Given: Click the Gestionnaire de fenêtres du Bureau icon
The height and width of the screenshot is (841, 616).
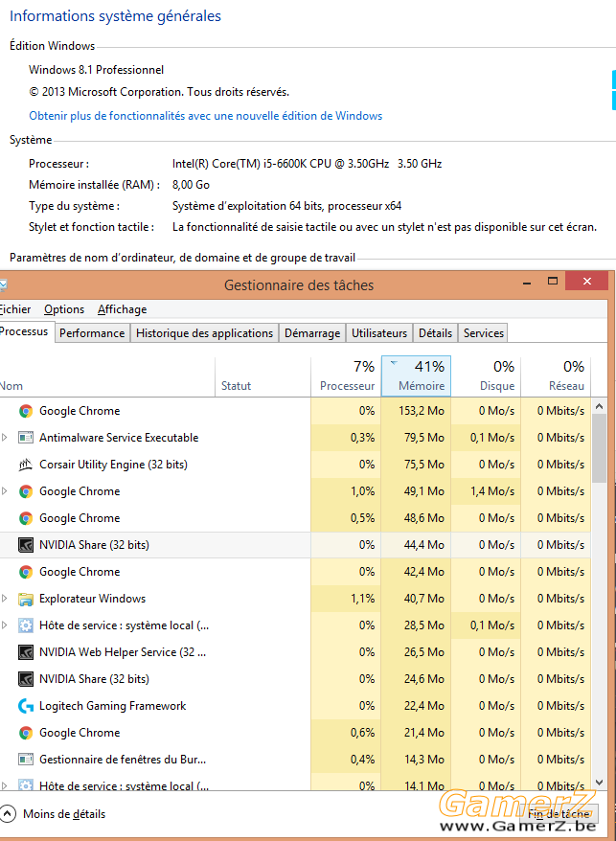Looking at the screenshot, I should tap(26, 760).
